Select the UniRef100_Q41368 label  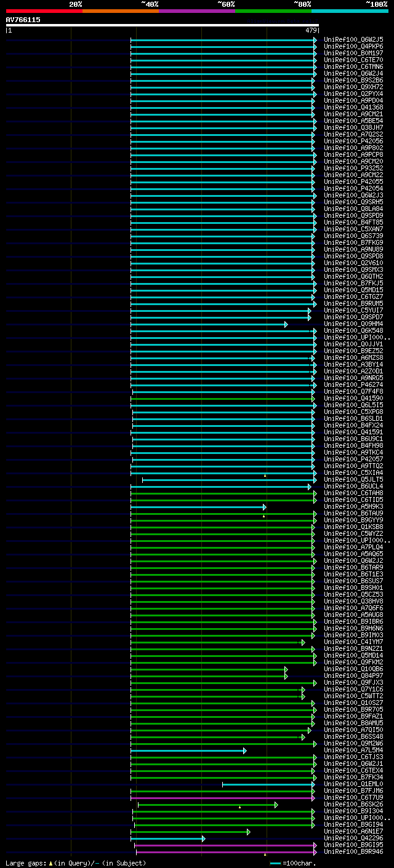pyautogui.click(x=353, y=108)
